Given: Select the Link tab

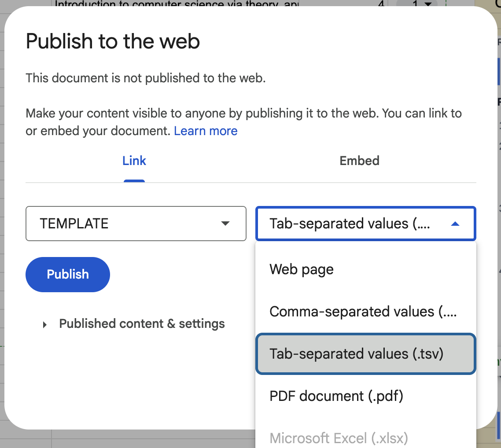Looking at the screenshot, I should pyautogui.click(x=134, y=161).
